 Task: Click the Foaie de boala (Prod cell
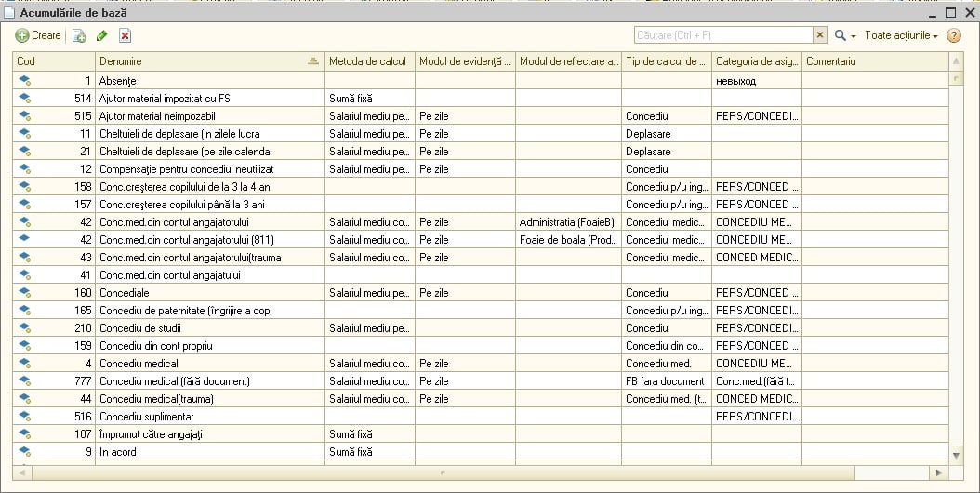click(x=568, y=240)
